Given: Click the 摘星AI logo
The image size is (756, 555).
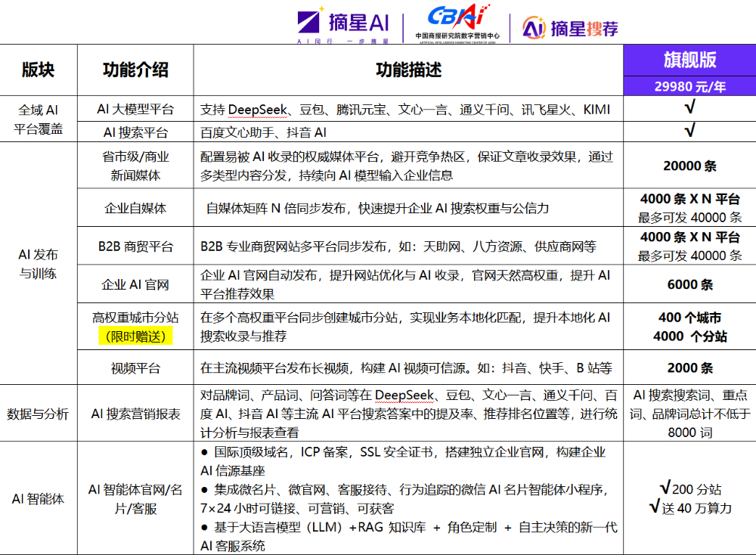Looking at the screenshot, I should point(343,25).
